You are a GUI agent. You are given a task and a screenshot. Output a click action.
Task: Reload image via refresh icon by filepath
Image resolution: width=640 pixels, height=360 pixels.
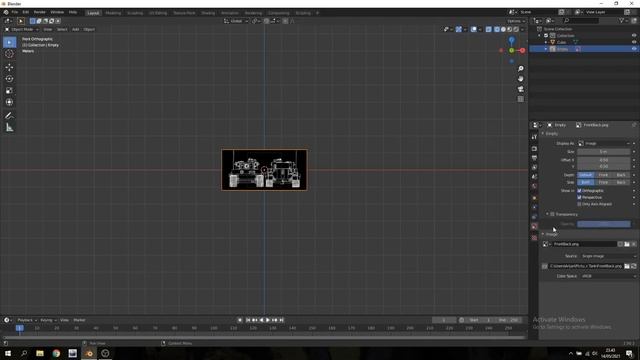click(x=633, y=266)
